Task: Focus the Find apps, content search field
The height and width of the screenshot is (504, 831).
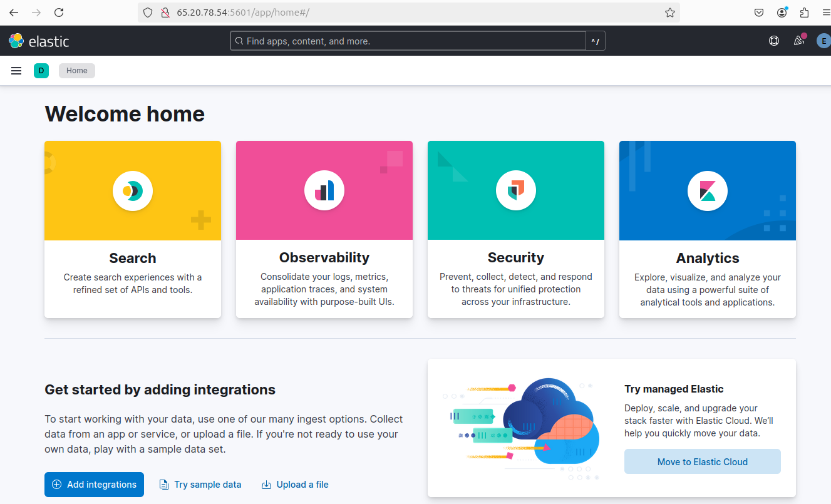Action: tap(408, 41)
